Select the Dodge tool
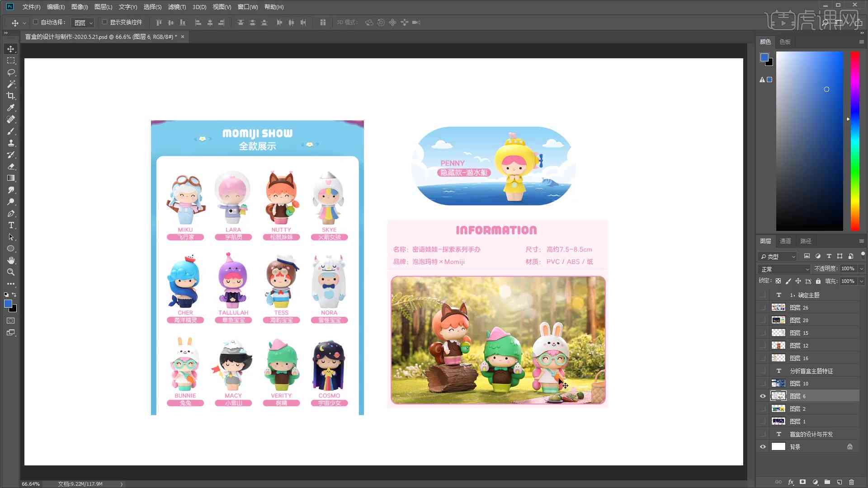The image size is (868, 488). coord(11,202)
